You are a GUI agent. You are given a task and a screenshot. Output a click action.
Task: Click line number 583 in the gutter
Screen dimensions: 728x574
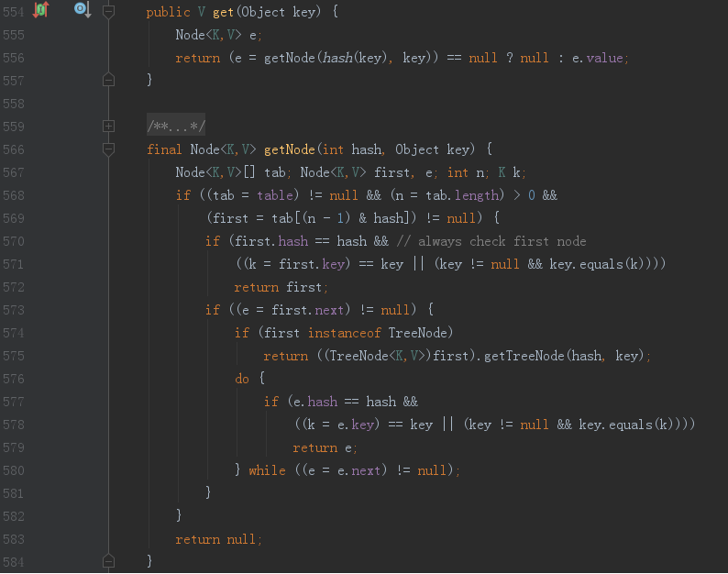(14, 540)
